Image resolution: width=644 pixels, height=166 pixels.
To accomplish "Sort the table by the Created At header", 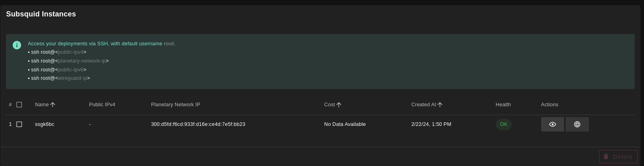I will click(x=423, y=105).
